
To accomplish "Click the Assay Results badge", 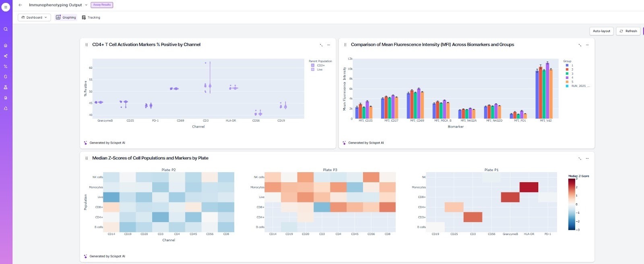I will [x=101, y=5].
